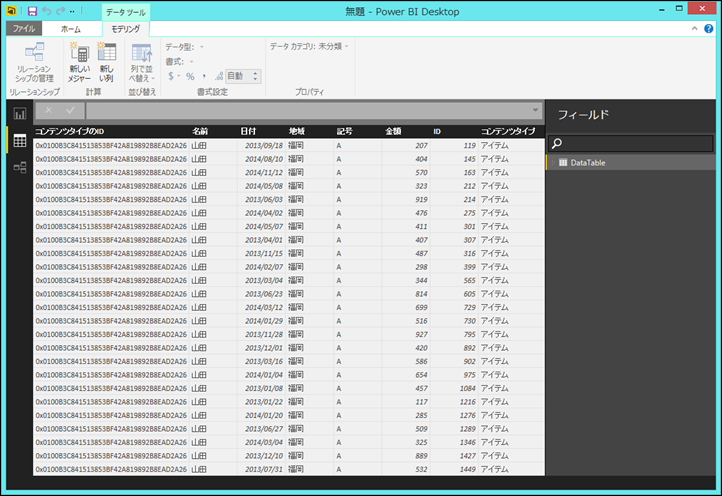Switch to Data view in the sidebar
The width and height of the screenshot is (722, 496).
pyautogui.click(x=20, y=140)
